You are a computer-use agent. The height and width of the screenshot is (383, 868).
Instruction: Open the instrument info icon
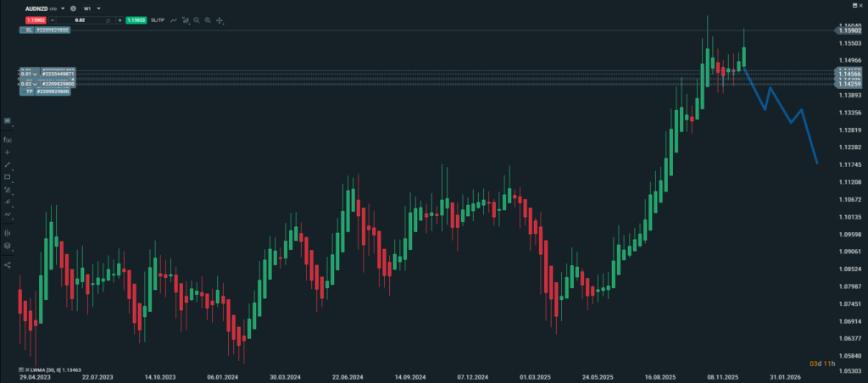pos(74,8)
